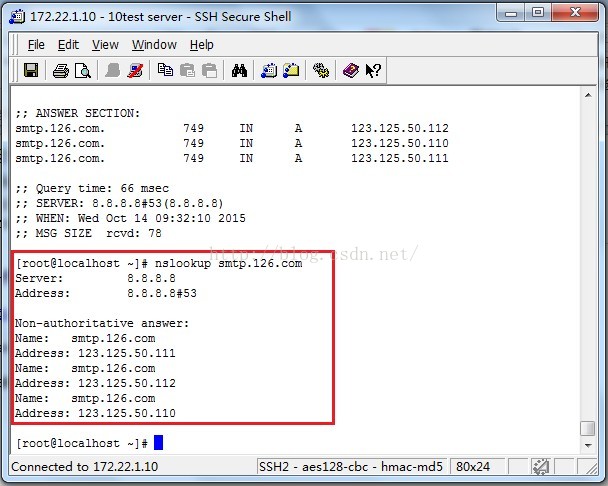The image size is (608, 486).
Task: Click ';; MSG SIZE rcvd: 78' line
Action: pos(88,233)
